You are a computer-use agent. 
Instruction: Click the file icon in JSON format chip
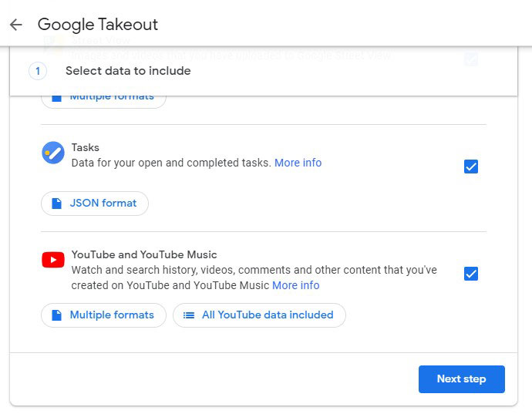pyautogui.click(x=56, y=204)
